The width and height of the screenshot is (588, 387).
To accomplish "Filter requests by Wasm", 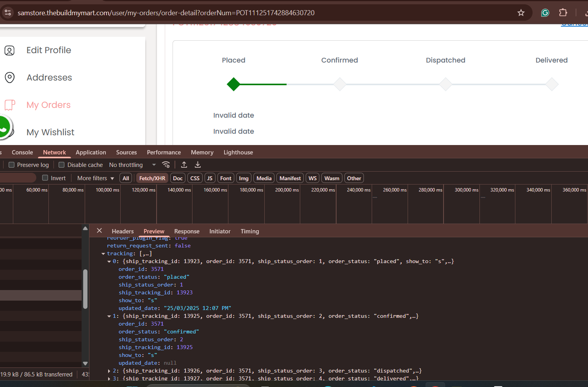I will pyautogui.click(x=332, y=178).
